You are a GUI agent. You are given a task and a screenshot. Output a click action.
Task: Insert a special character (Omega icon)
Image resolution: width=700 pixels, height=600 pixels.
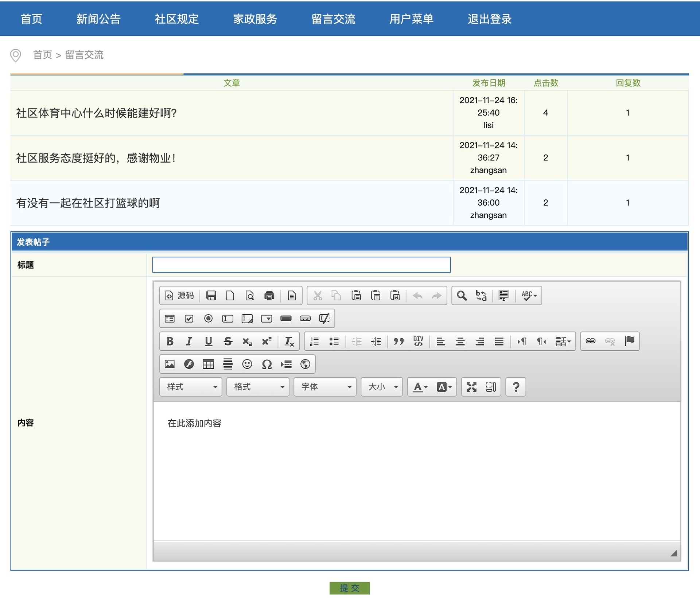pos(267,364)
